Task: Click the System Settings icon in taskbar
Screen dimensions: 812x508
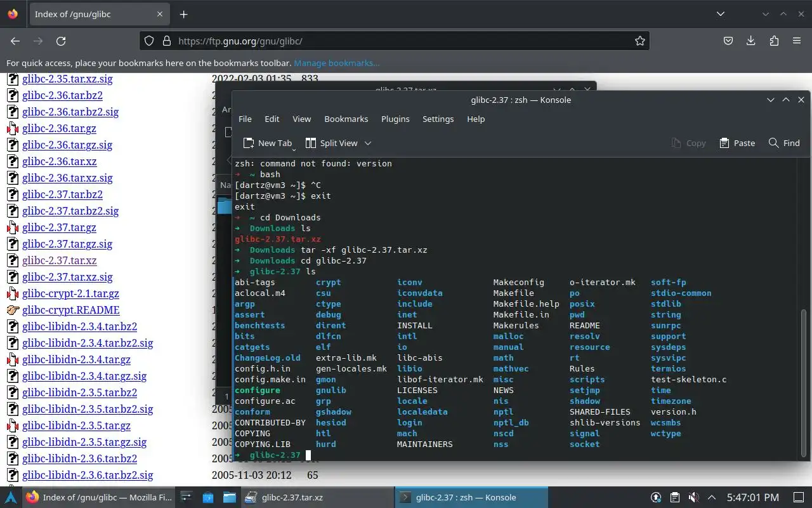Action: click(187, 497)
